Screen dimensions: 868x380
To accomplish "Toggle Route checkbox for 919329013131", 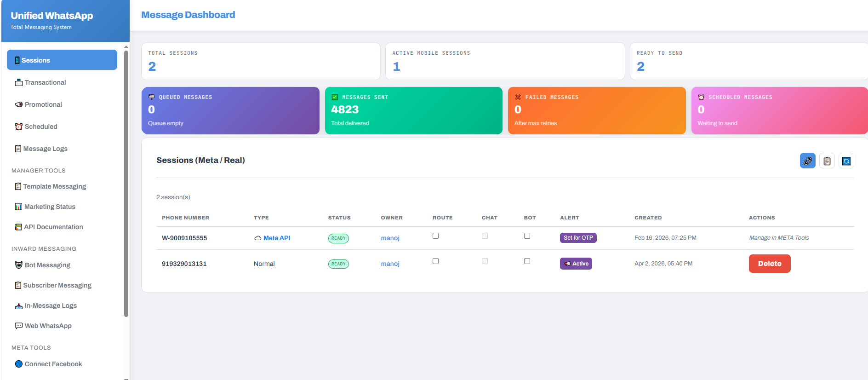I will pos(435,261).
